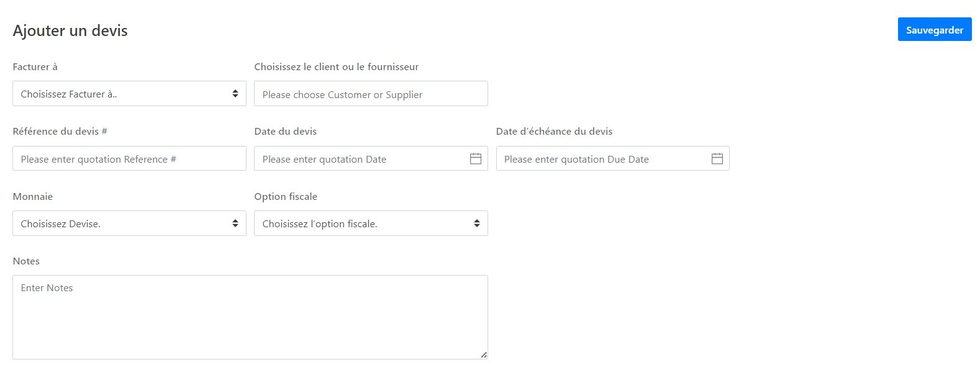Click the Notes textarea resize handle
This screenshot has width=980, height=370.
483,354
